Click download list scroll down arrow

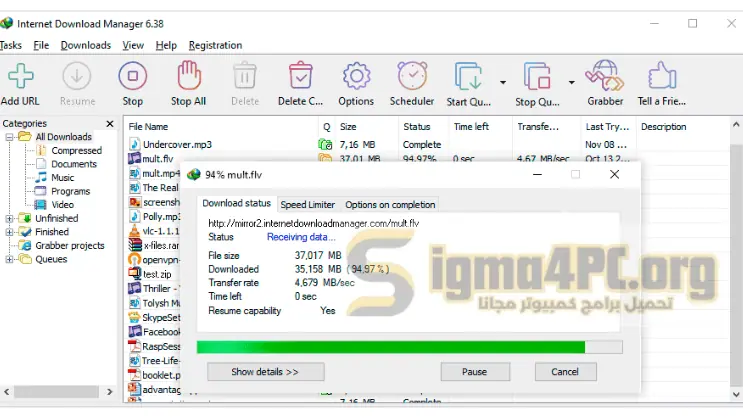(x=735, y=394)
